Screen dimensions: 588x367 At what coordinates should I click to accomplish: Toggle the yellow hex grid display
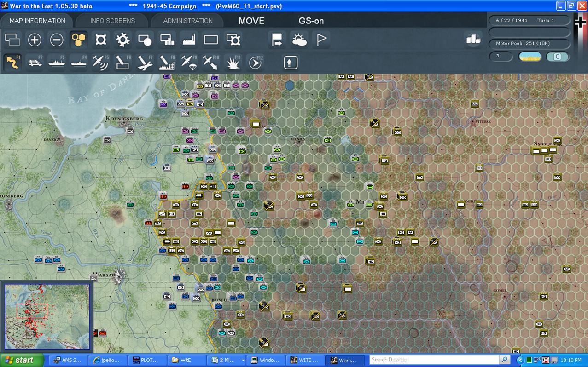(x=79, y=40)
